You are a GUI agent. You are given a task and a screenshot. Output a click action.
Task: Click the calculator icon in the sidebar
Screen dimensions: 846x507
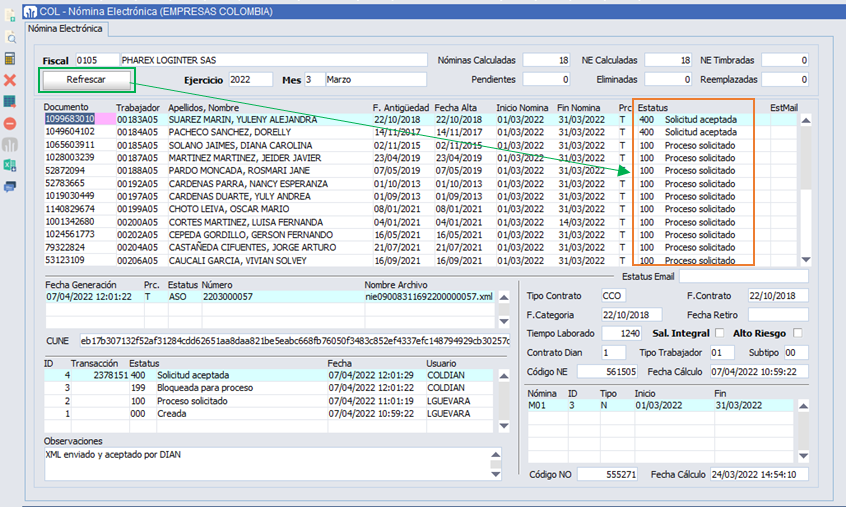(x=10, y=58)
